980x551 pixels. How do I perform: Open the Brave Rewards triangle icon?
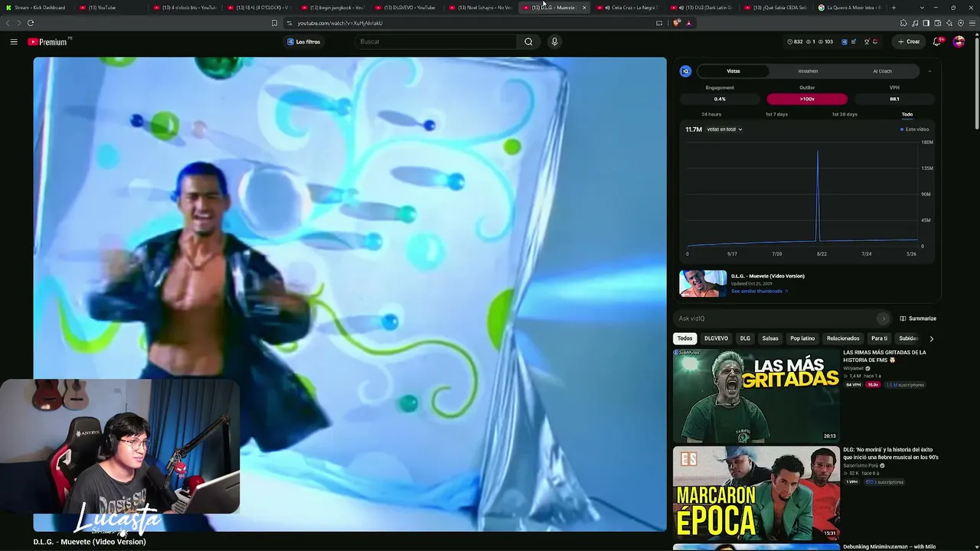688,23
